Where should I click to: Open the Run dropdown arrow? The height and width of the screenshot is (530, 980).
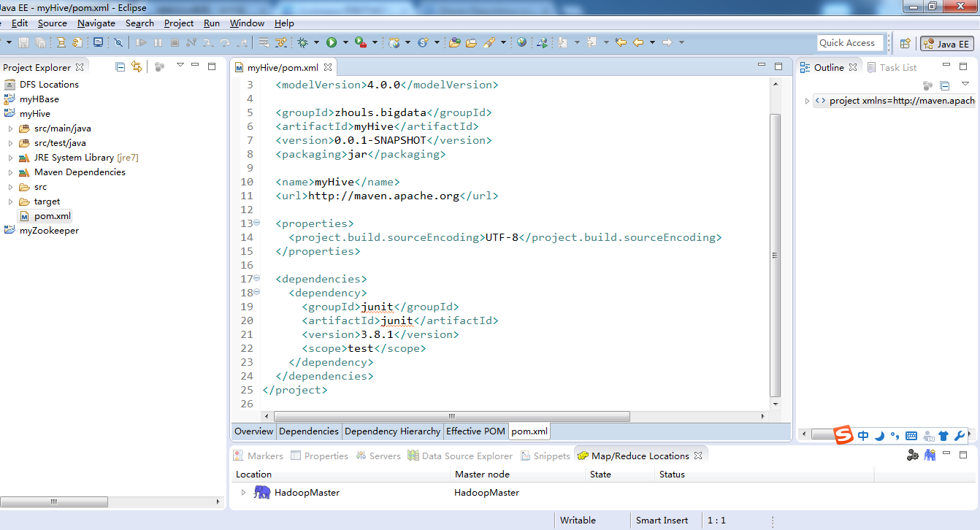(345, 42)
